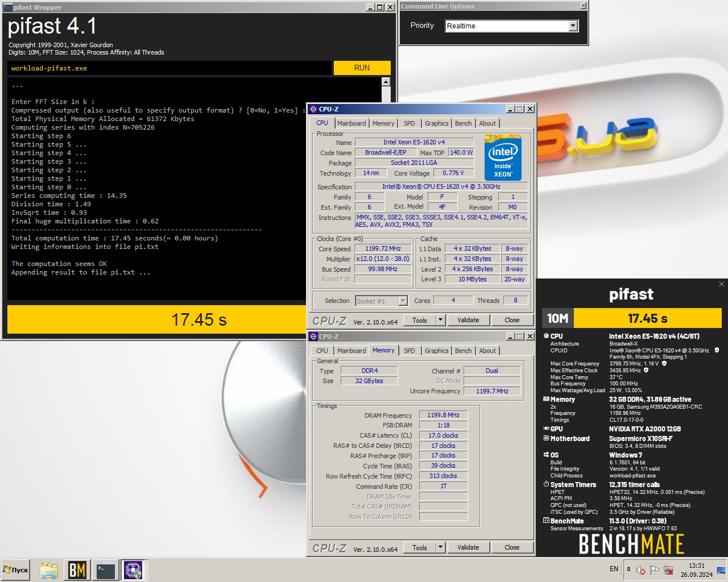
Task: Open the Action Center flag icon
Action: click(x=655, y=569)
